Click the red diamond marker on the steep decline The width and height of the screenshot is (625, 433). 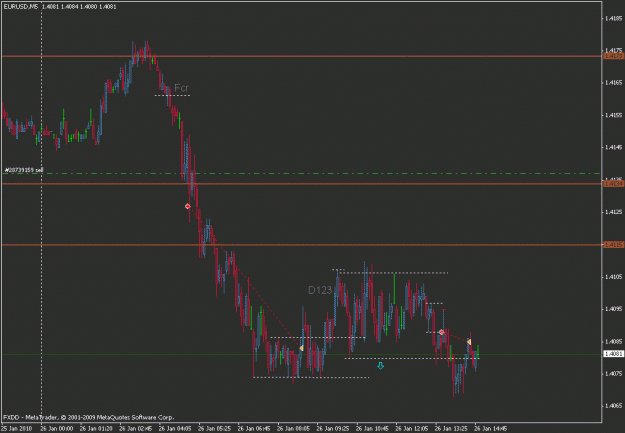click(x=188, y=206)
